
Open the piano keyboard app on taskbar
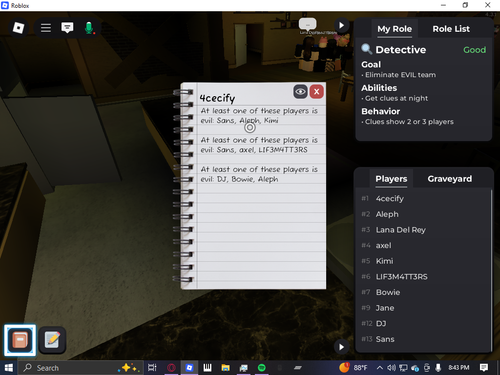(207, 368)
